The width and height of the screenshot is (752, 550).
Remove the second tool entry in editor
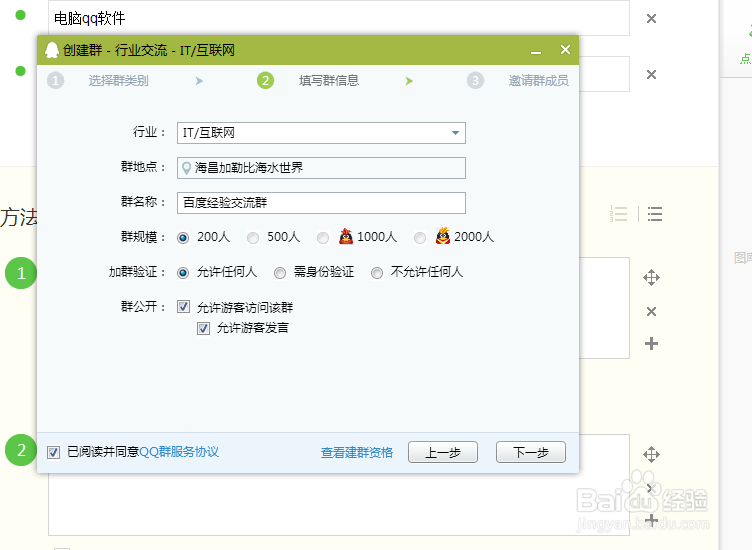[651, 74]
